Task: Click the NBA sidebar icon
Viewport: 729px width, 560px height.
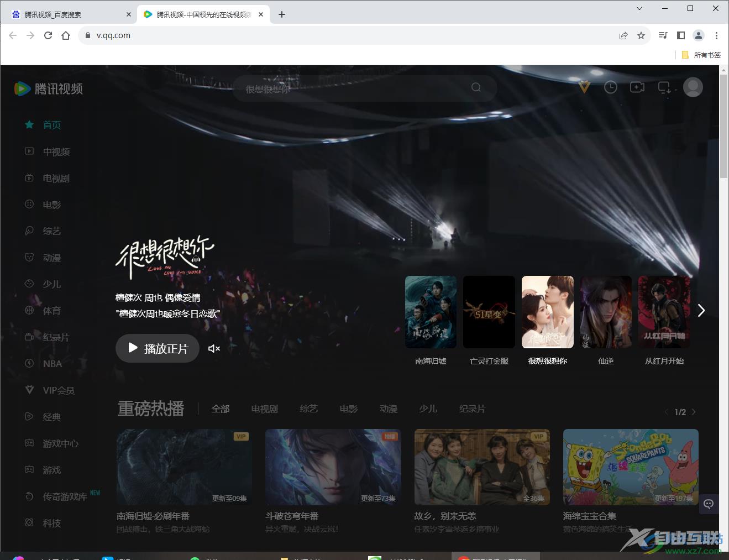Action: pyautogui.click(x=29, y=363)
